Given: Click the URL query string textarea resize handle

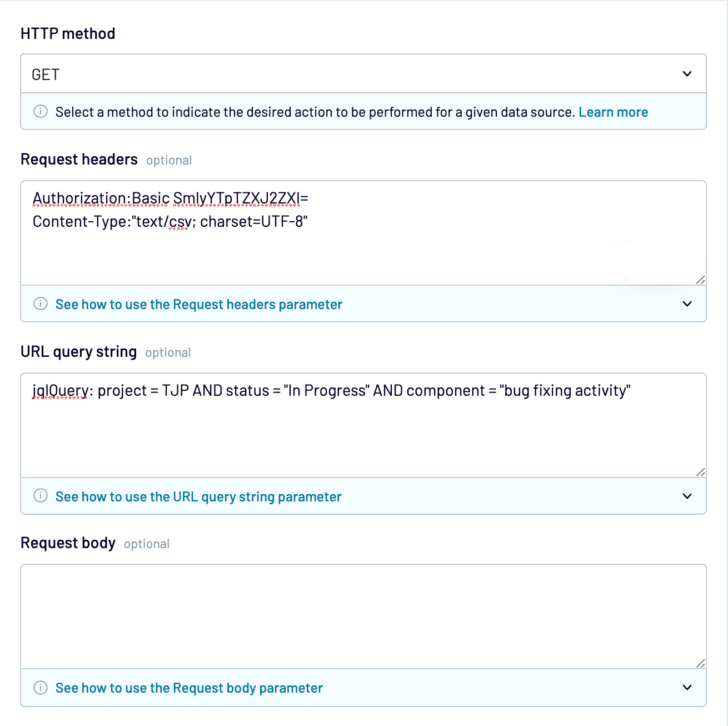Looking at the screenshot, I should (701, 472).
